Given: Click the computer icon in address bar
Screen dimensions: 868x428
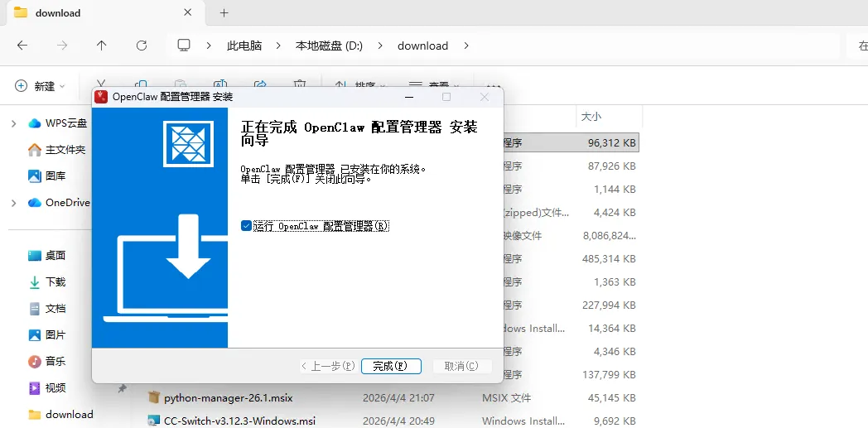Looking at the screenshot, I should [x=184, y=46].
